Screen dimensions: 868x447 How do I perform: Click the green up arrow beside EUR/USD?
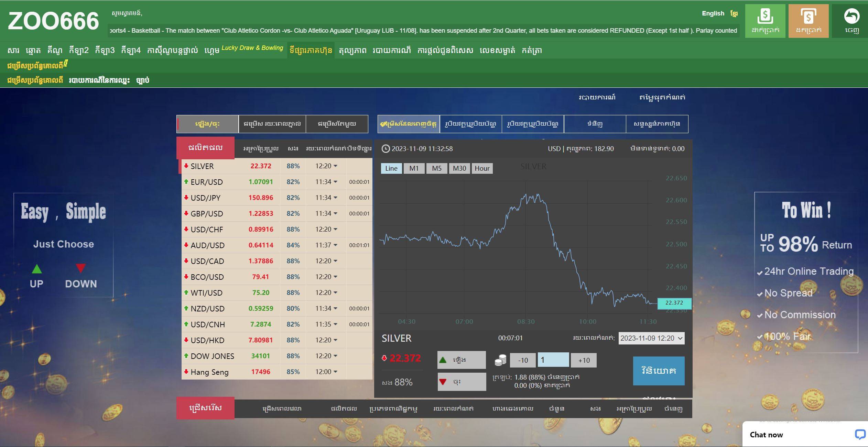pos(186,182)
